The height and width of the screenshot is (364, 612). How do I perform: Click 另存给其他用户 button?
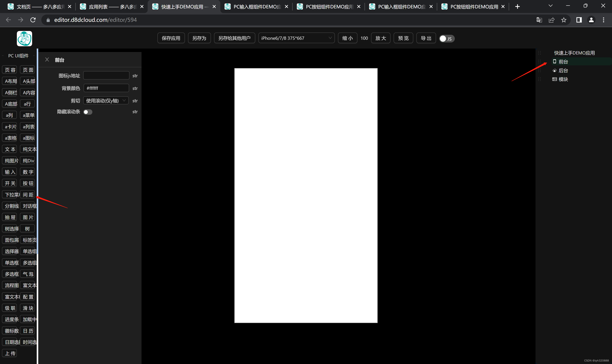pyautogui.click(x=234, y=38)
